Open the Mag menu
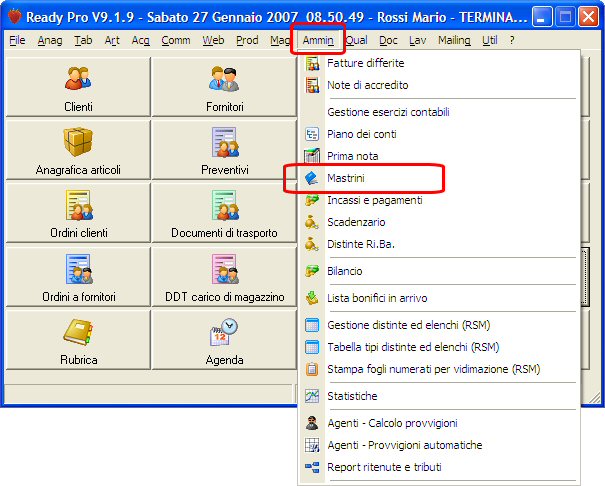 pos(280,40)
